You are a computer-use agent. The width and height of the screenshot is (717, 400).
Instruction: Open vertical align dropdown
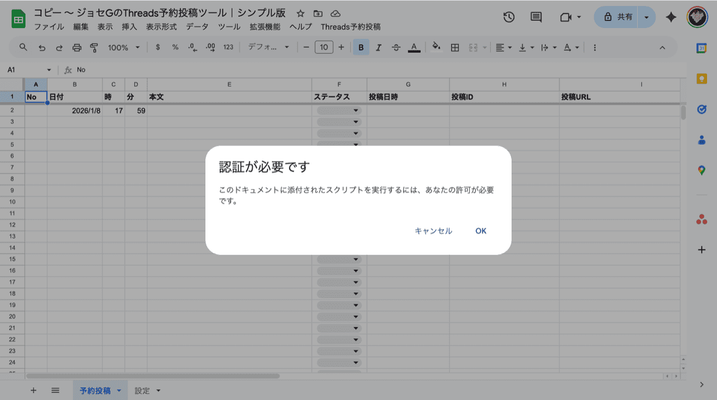coord(526,48)
